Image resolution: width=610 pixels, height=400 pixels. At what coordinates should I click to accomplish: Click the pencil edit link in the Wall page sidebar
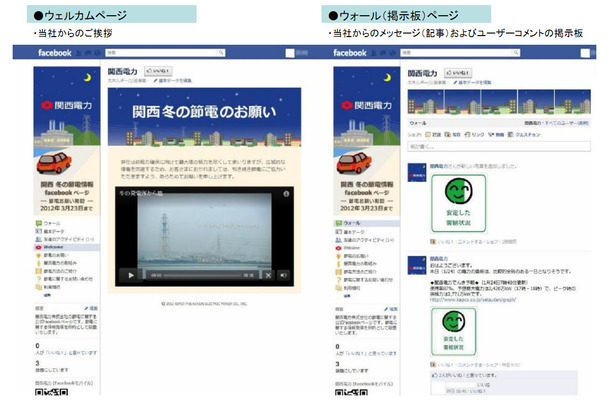coord(391,309)
